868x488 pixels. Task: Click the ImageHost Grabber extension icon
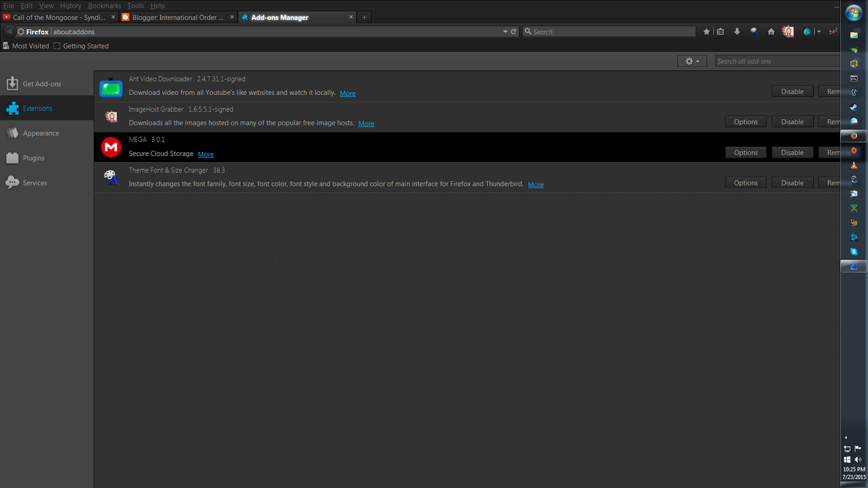coord(111,116)
